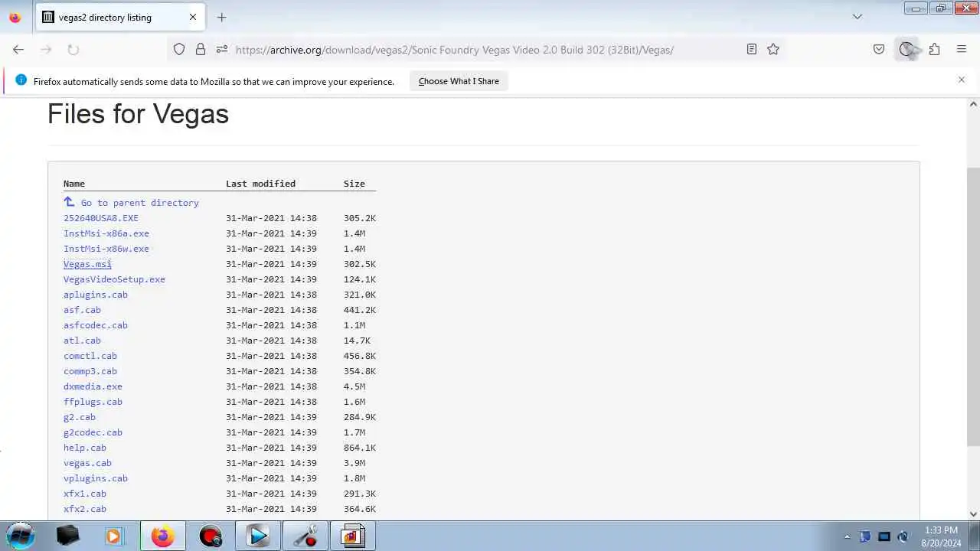980x551 pixels.
Task: Reload the page with the refresh icon
Action: [x=73, y=49]
